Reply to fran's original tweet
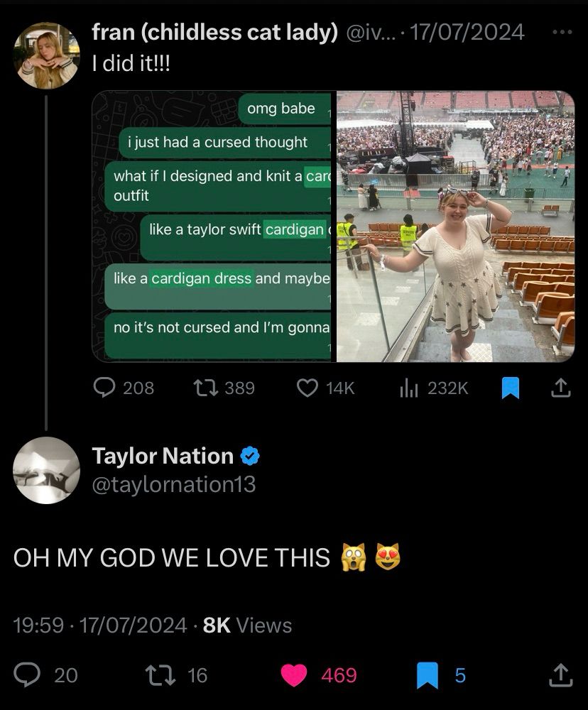The height and width of the screenshot is (710, 588). click(x=105, y=387)
